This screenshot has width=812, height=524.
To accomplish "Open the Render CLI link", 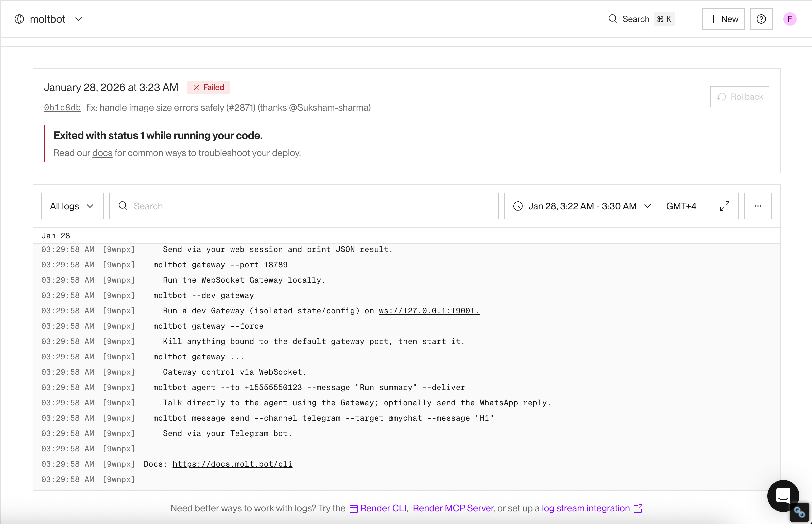I will click(383, 508).
